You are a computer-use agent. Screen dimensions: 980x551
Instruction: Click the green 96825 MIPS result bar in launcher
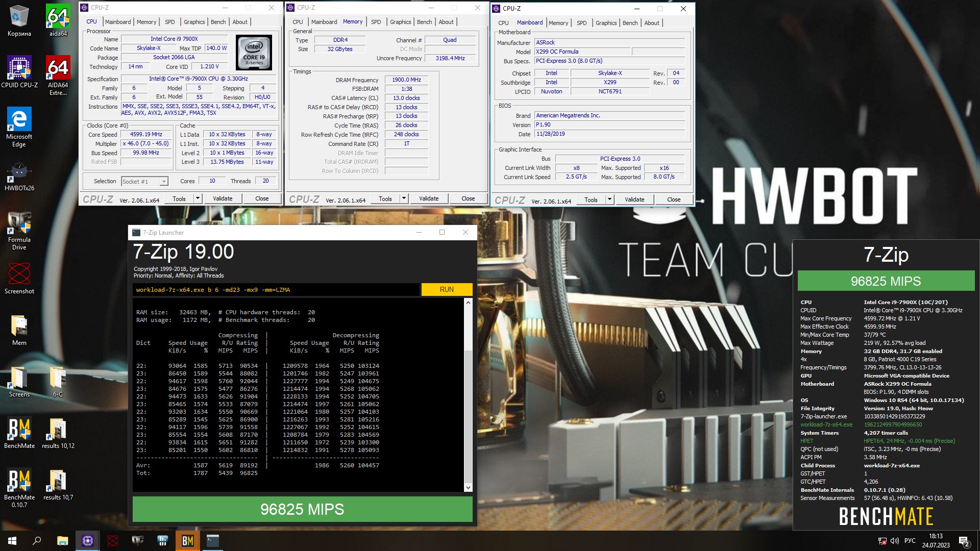(303, 509)
